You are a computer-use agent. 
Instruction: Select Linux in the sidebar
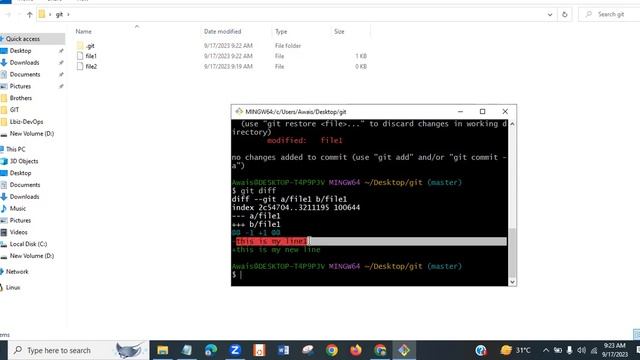pyautogui.click(x=13, y=287)
